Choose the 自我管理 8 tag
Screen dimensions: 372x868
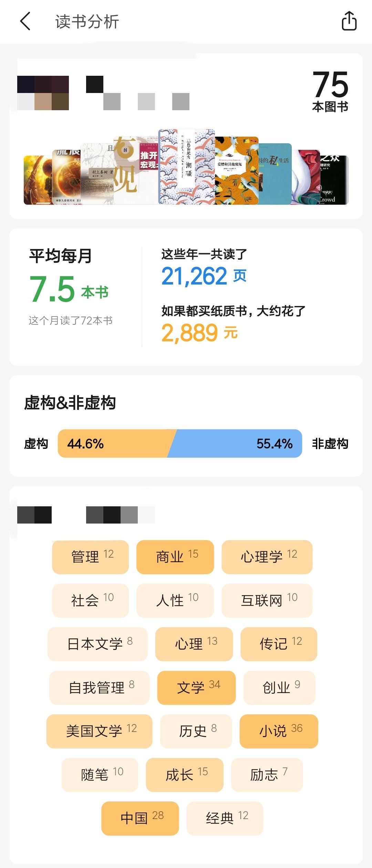(x=99, y=688)
